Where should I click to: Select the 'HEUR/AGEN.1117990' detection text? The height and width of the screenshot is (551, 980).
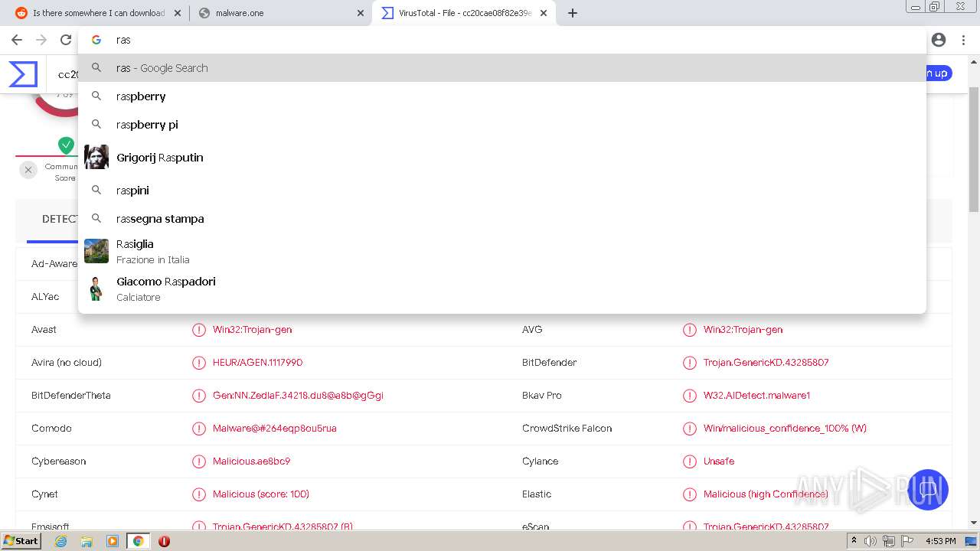coord(257,363)
